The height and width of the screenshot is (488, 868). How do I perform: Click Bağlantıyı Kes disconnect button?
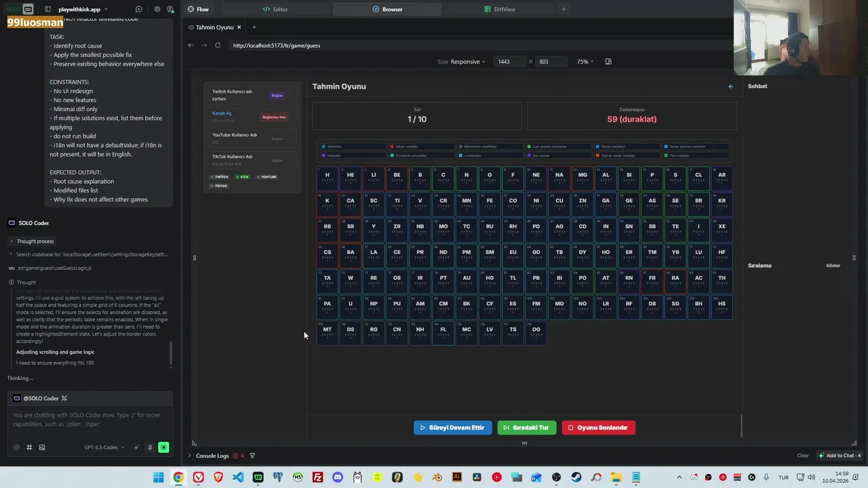(274, 117)
